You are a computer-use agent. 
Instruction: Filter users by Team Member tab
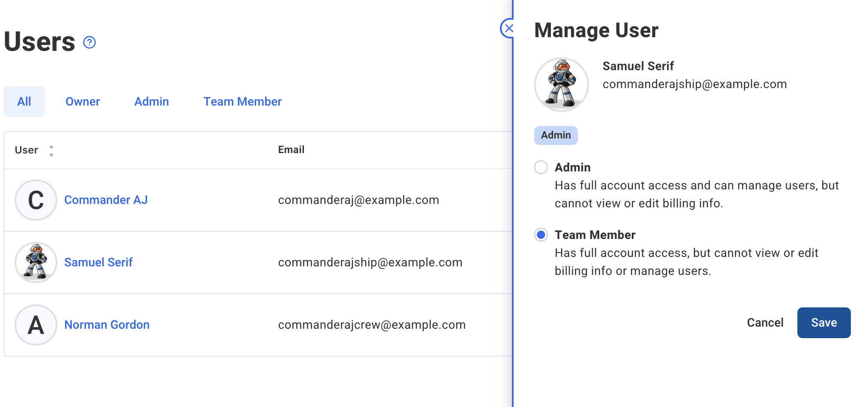[x=242, y=102]
